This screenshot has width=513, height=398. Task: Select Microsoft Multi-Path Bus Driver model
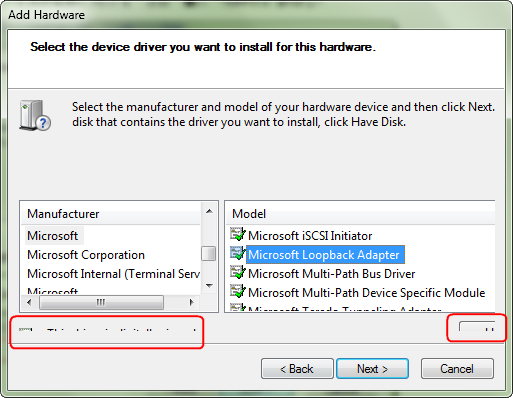coord(332,274)
